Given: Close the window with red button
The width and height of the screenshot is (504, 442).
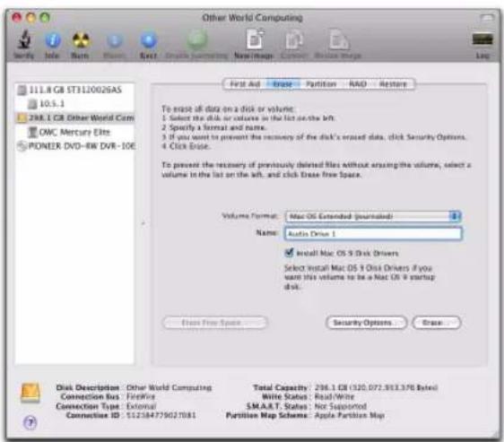Looking at the screenshot, I should tap(17, 17).
